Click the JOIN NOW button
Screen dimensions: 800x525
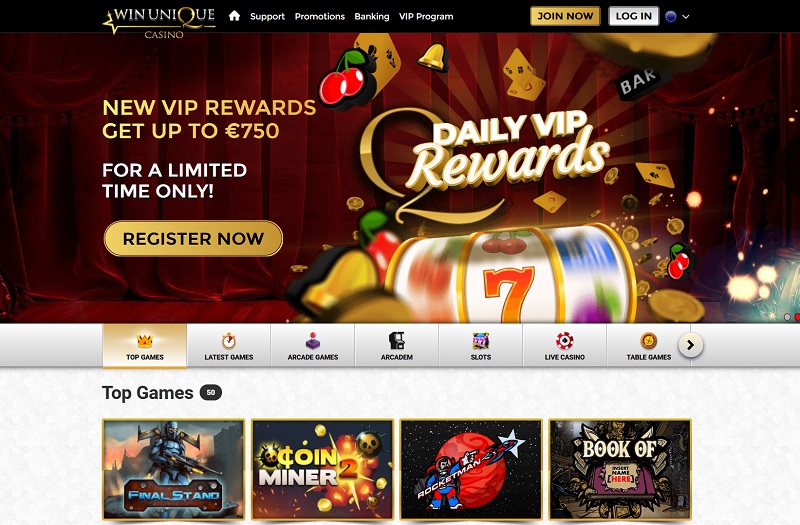click(x=565, y=16)
